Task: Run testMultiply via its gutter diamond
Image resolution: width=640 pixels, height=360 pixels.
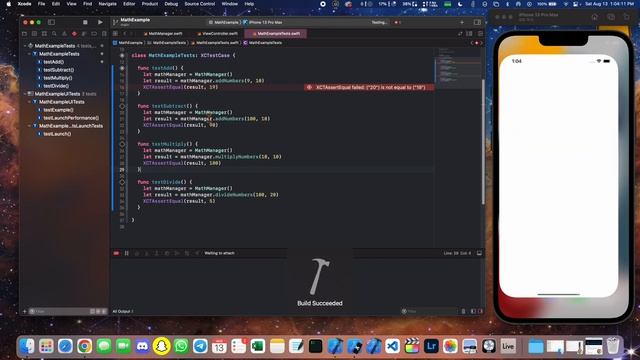Action: coord(122,144)
